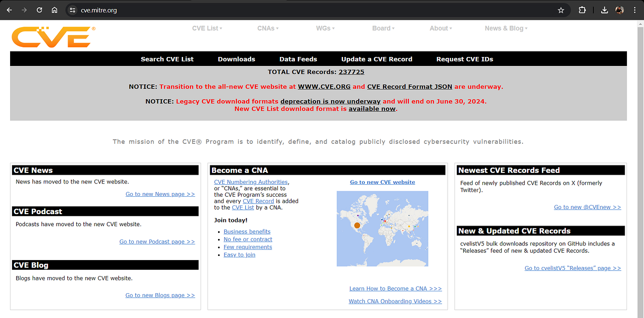This screenshot has width=644, height=318.
Task: Open the Few requirements link
Action: [x=248, y=247]
